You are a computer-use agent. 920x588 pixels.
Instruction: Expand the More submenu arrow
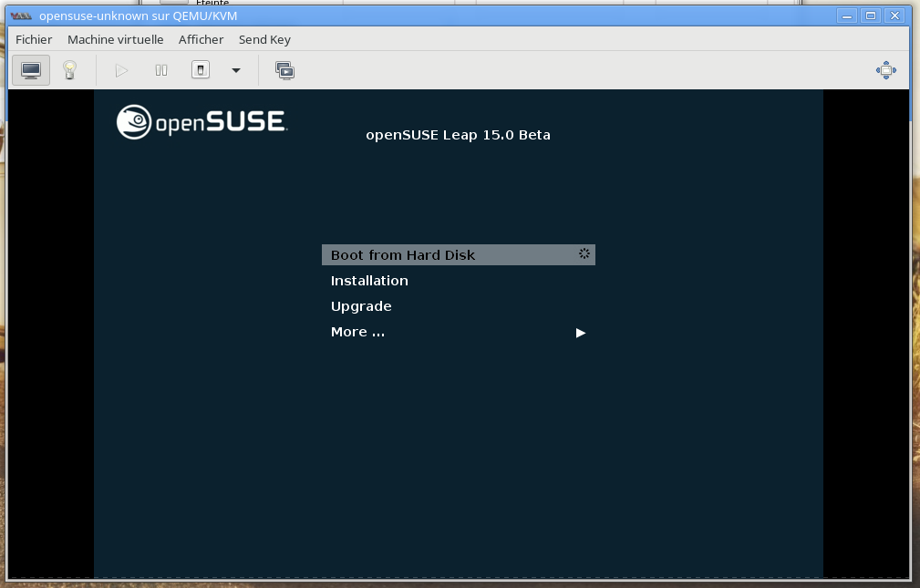[x=581, y=333]
